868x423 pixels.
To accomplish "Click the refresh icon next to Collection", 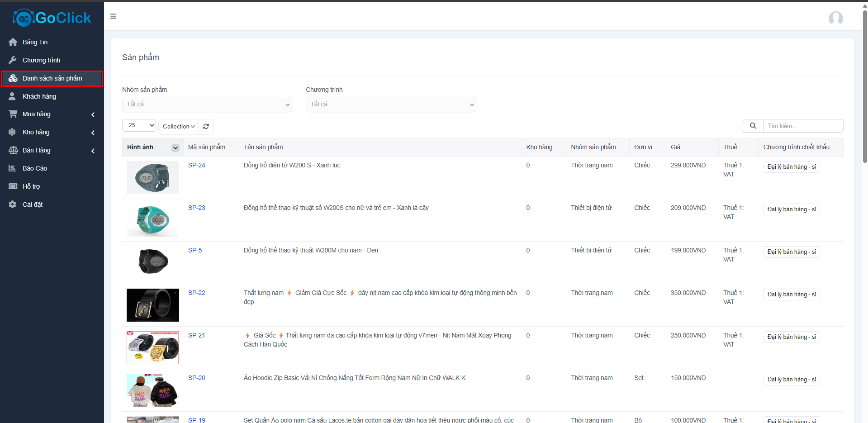I will click(206, 127).
